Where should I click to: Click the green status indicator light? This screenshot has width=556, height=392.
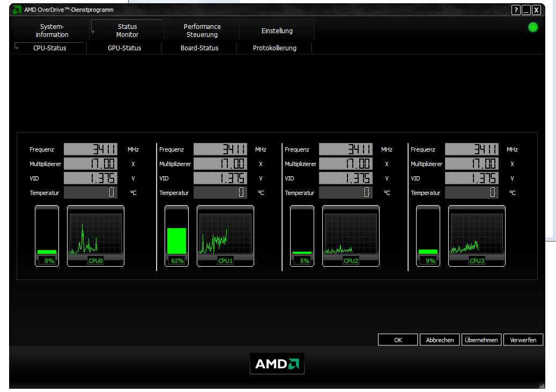click(x=533, y=27)
